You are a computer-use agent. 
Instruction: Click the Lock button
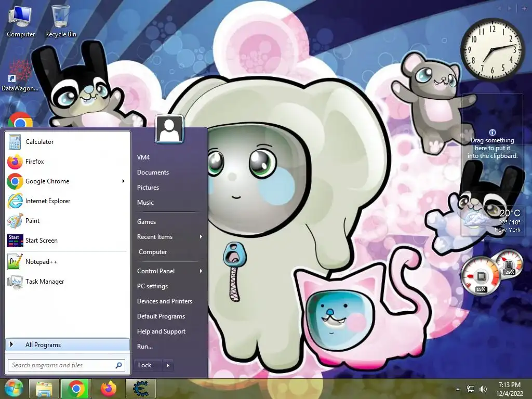point(148,365)
